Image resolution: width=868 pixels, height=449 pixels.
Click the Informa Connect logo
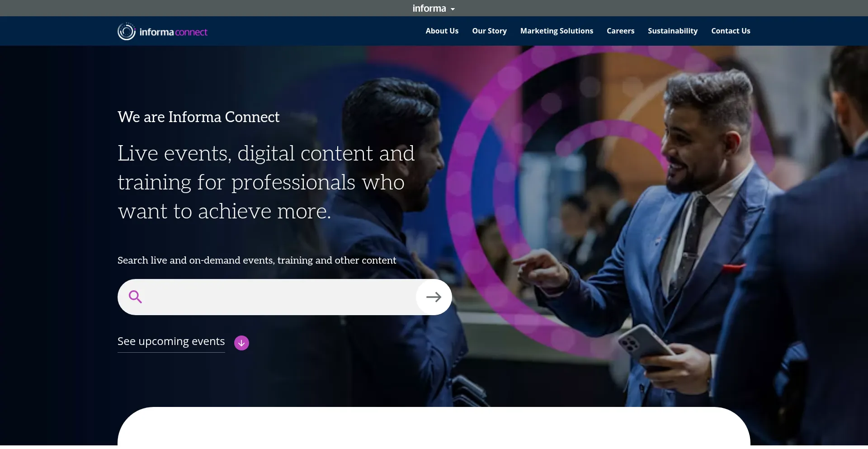point(162,31)
